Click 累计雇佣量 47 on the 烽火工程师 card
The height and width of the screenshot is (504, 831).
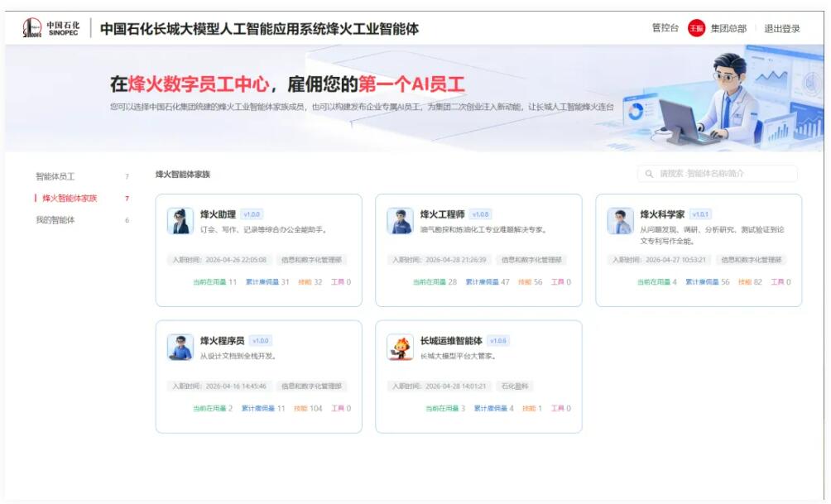click(x=487, y=282)
